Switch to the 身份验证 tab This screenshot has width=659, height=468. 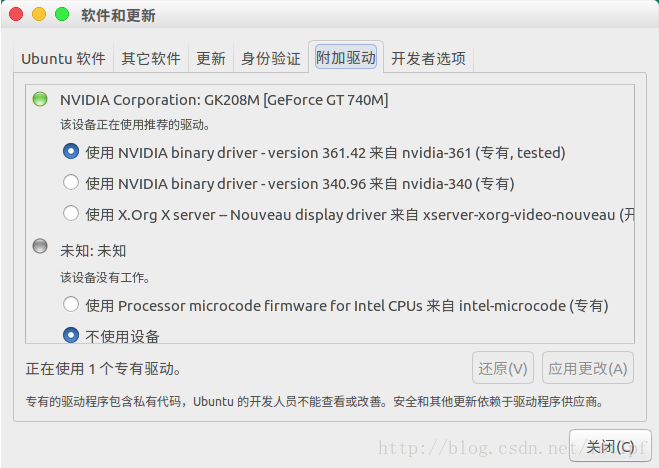tap(270, 58)
